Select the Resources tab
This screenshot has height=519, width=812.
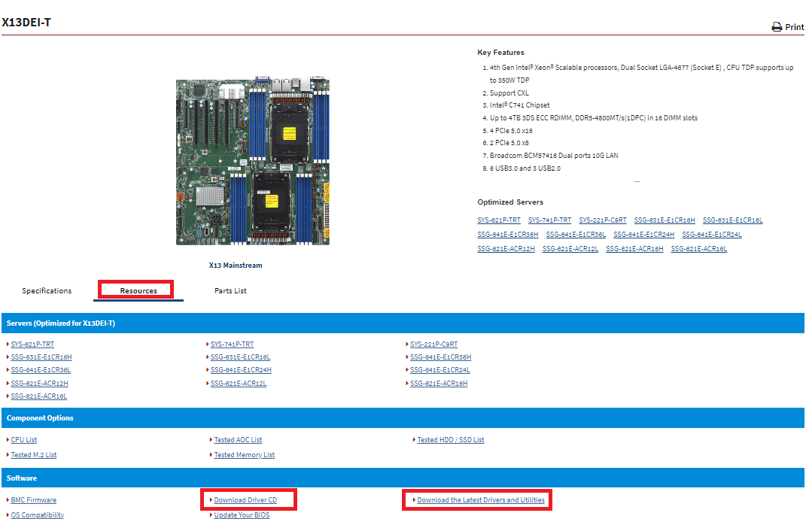[138, 291]
